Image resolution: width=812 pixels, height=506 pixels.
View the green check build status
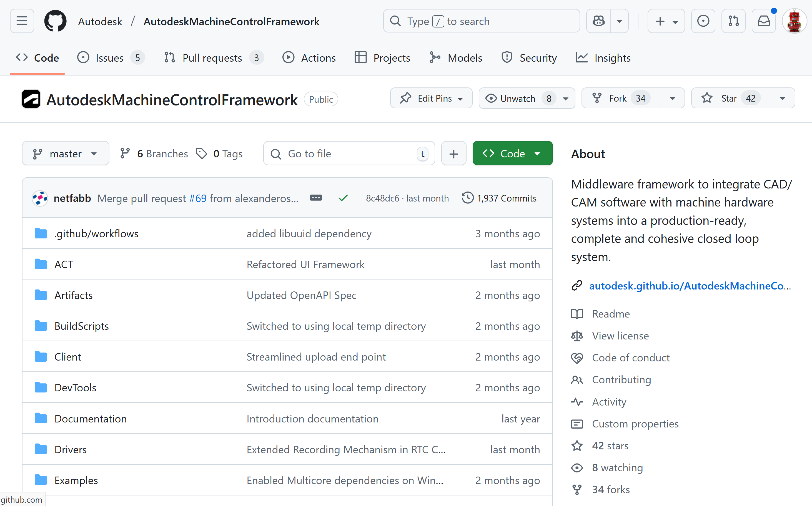click(343, 198)
